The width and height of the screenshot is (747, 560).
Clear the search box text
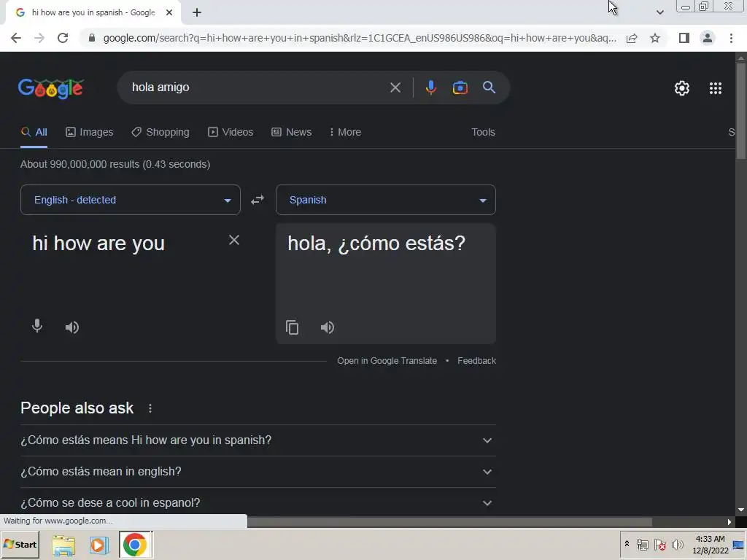(x=395, y=87)
